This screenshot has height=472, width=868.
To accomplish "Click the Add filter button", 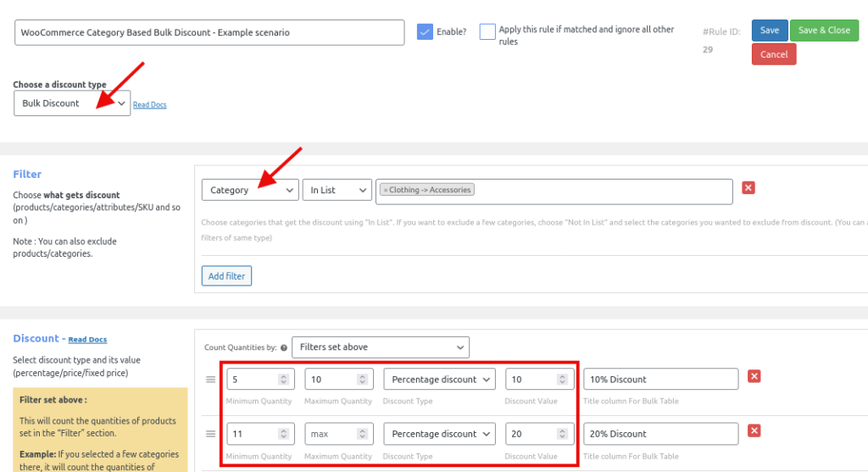I will coord(226,276).
